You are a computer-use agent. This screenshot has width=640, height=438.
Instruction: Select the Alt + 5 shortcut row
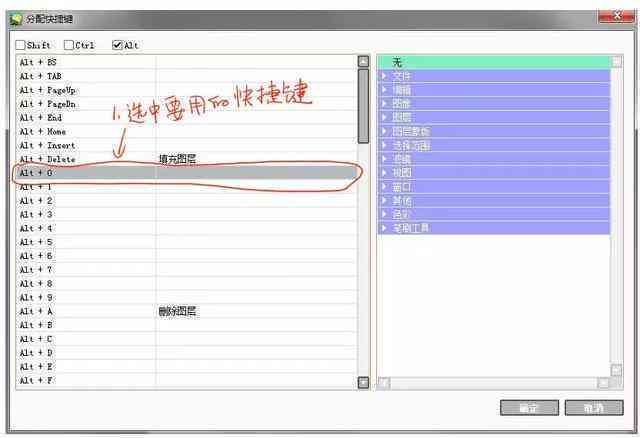(187, 242)
